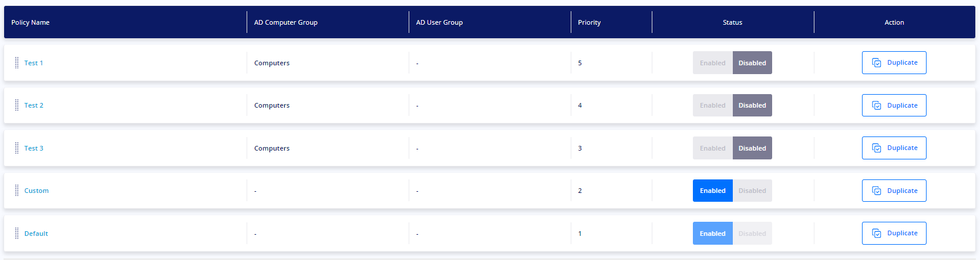Click the drag handle icon beside Test 3
The height and width of the screenshot is (260, 980).
[x=16, y=148]
